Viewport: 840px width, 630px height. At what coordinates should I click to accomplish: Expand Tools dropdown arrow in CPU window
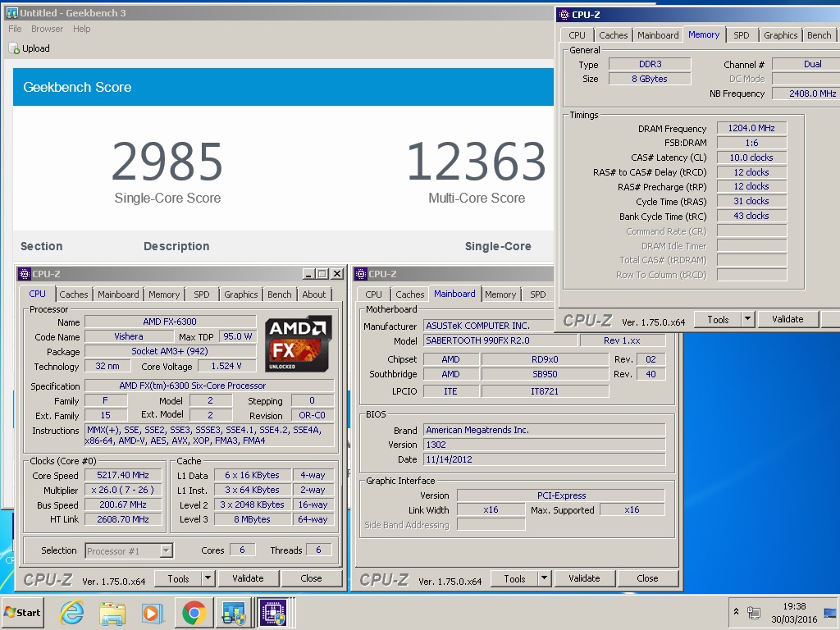click(x=208, y=578)
